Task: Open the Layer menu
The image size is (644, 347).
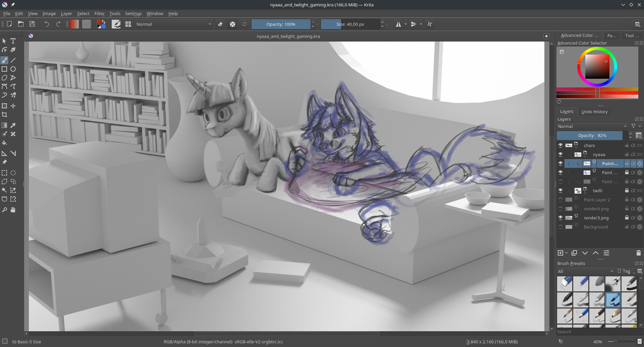Action: 66,13
